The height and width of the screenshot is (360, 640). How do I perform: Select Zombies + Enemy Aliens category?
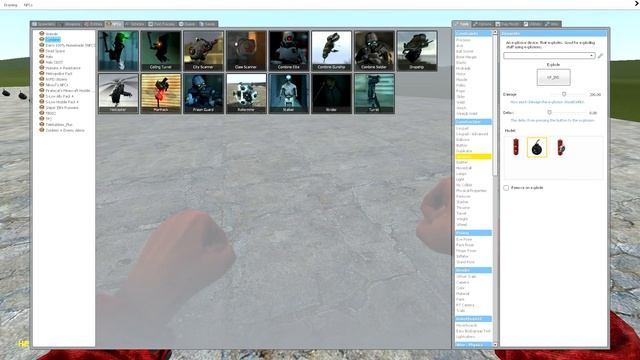pyautogui.click(x=64, y=130)
